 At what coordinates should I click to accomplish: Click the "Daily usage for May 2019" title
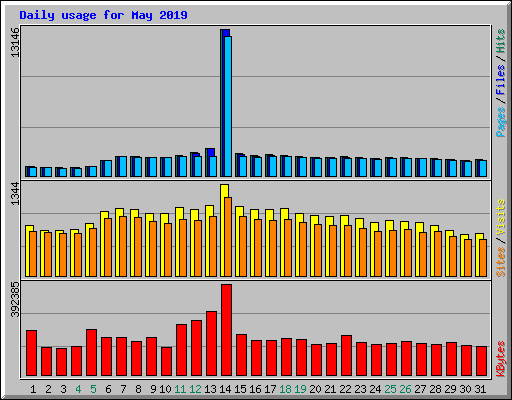click(103, 15)
